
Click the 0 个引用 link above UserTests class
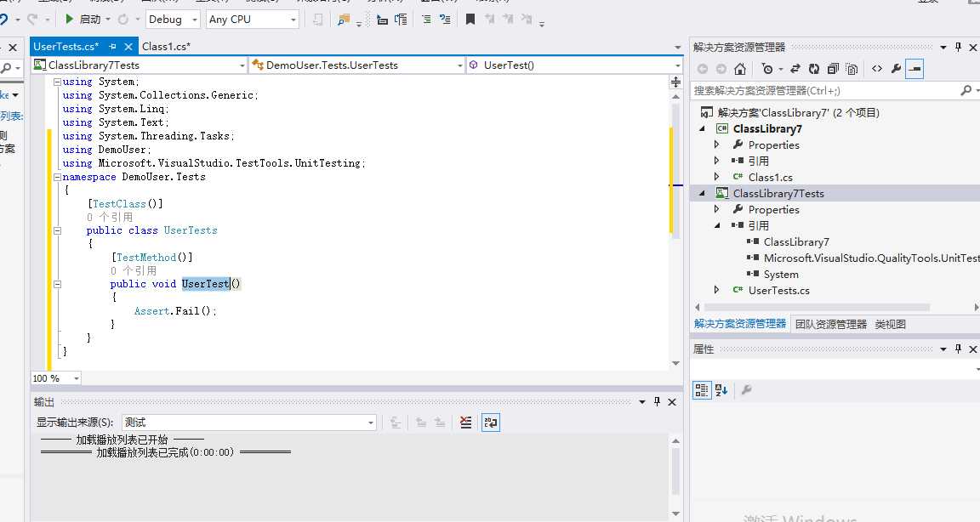pyautogui.click(x=110, y=218)
